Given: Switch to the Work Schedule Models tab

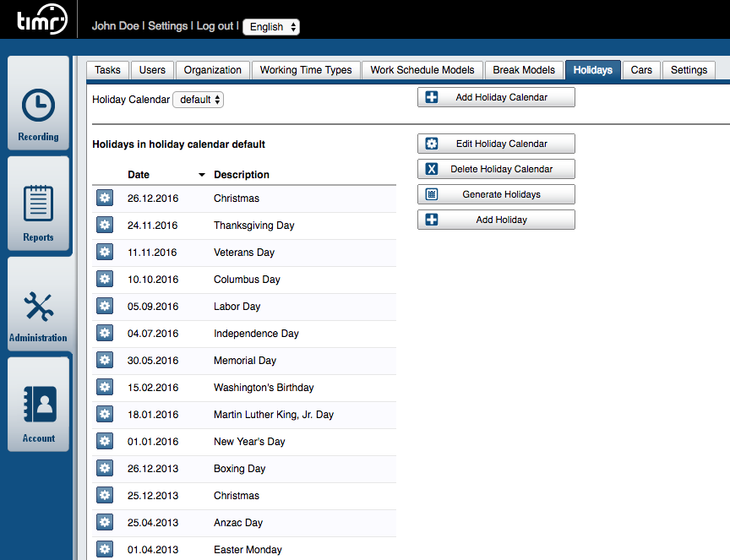Looking at the screenshot, I should pyautogui.click(x=422, y=70).
